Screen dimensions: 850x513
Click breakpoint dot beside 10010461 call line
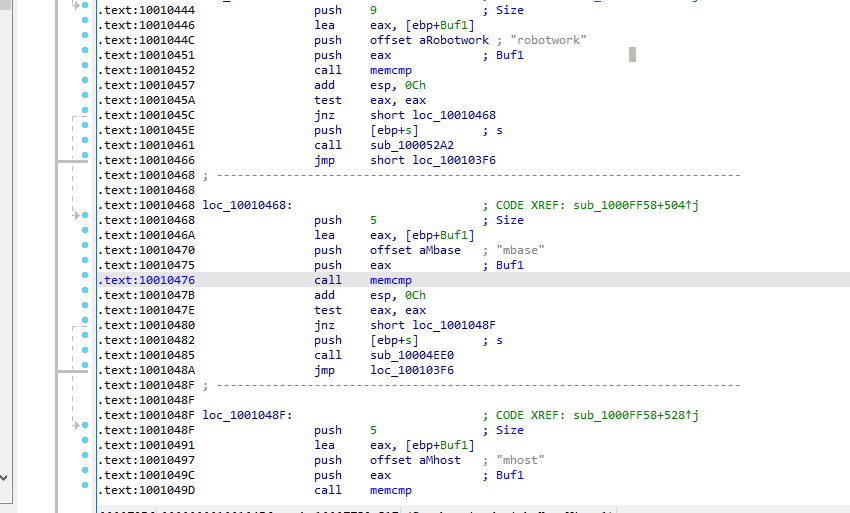click(85, 145)
